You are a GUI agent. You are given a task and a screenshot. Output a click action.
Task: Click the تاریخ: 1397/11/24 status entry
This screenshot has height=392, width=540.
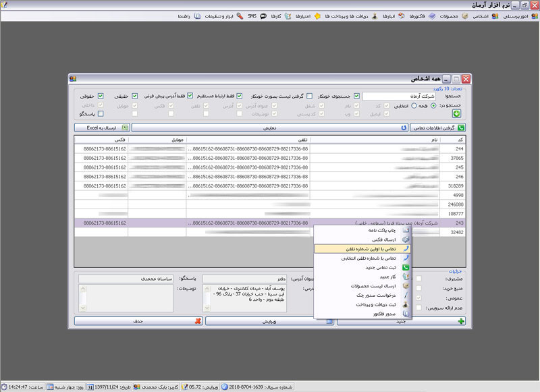pos(109,387)
